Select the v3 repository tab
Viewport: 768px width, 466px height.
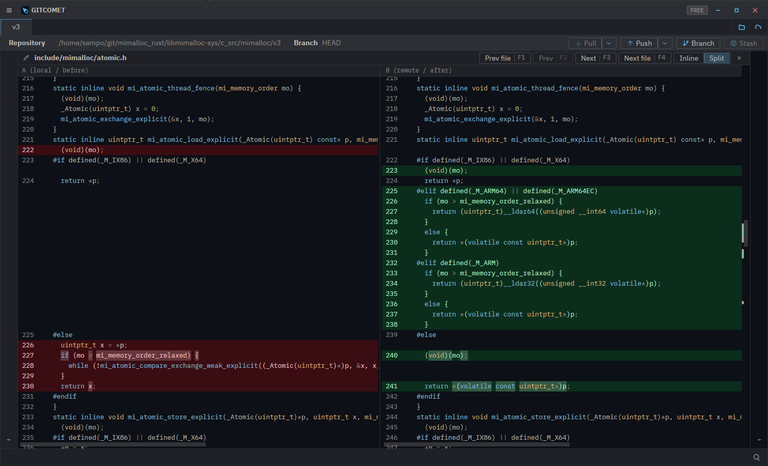coord(16,27)
